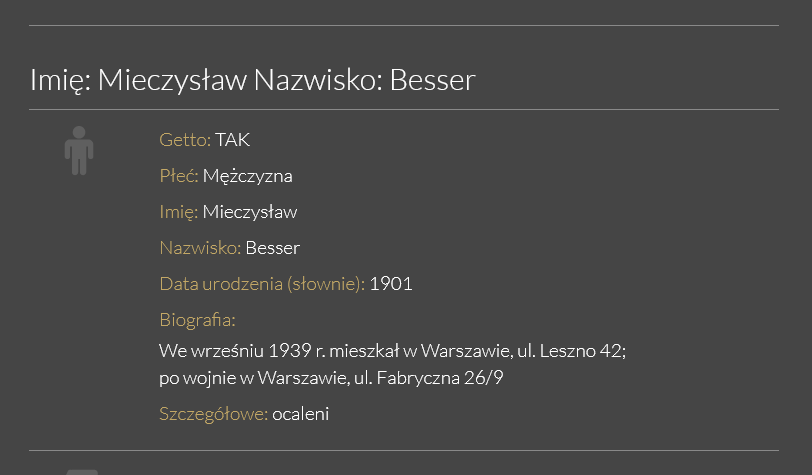Click the "Getto:" field label
The image size is (812, 475).
(185, 140)
